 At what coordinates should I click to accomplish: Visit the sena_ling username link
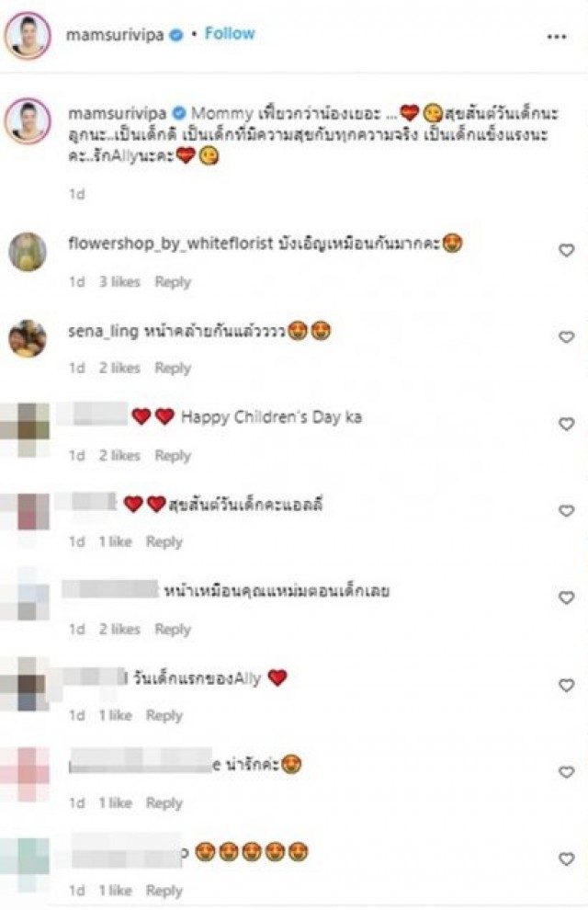pos(103,332)
